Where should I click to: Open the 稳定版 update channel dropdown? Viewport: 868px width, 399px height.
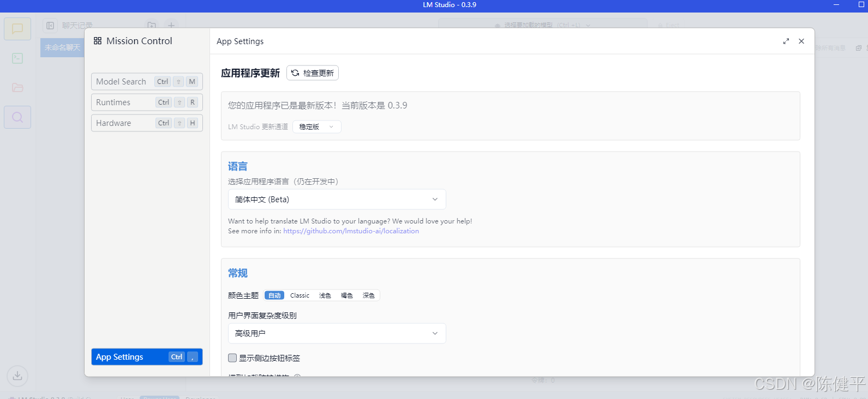317,127
